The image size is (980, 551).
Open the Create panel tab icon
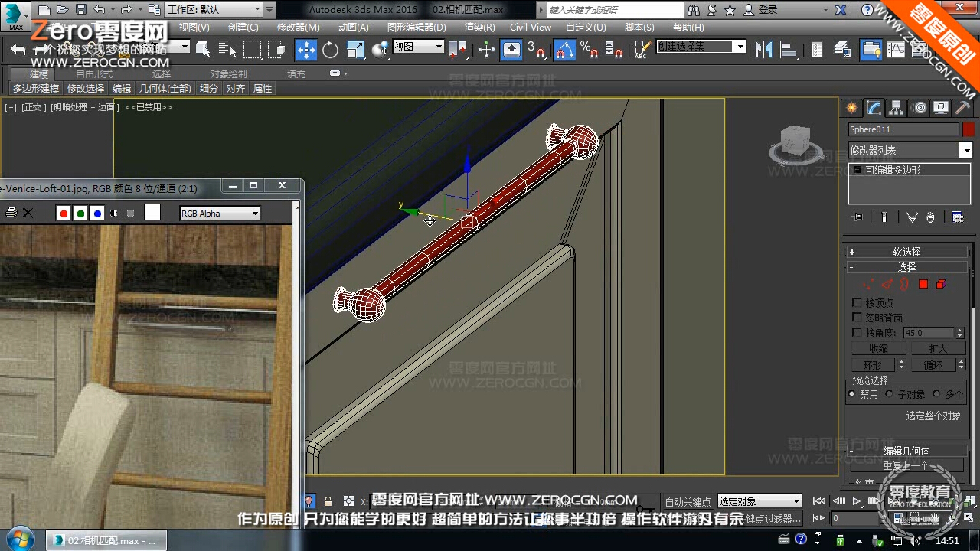coord(851,108)
